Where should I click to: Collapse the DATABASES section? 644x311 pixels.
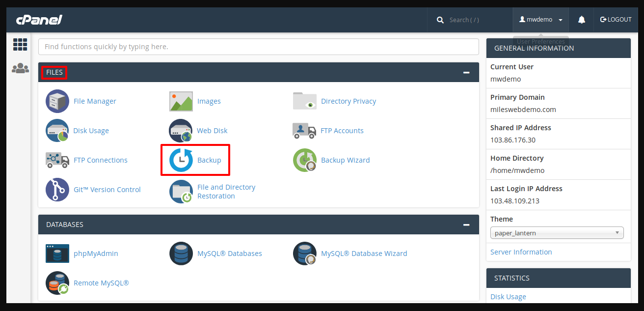coord(466,225)
